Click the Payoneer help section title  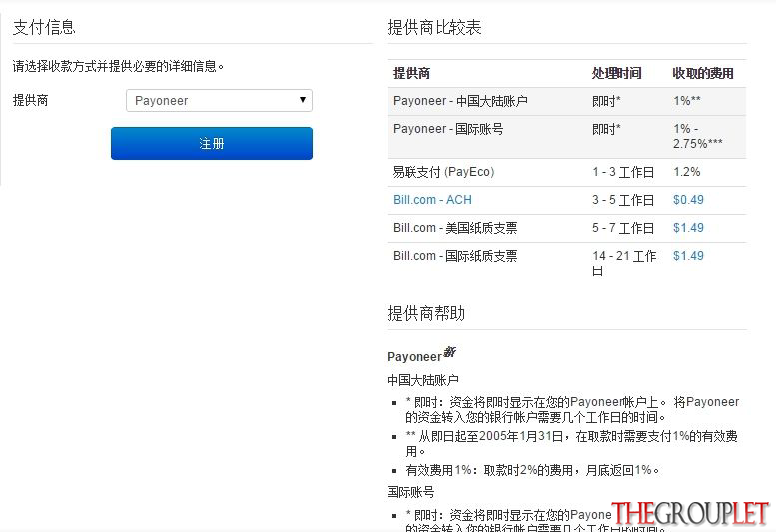pyautogui.click(x=414, y=356)
